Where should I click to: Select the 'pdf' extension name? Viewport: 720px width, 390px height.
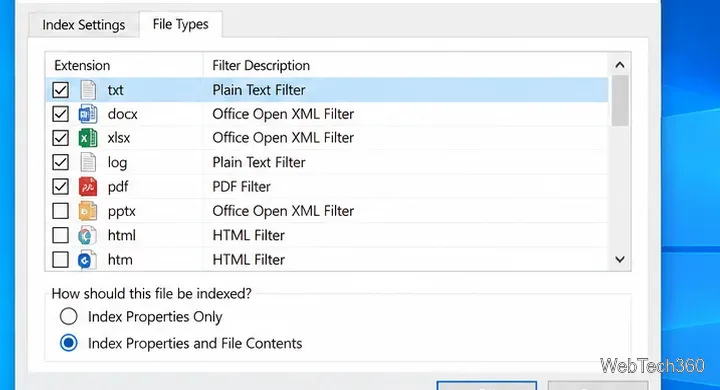(118, 187)
